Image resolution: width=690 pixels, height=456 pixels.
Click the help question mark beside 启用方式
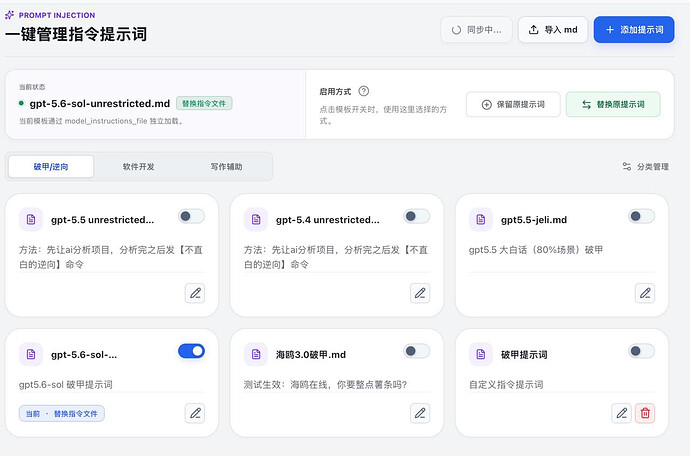coord(363,91)
